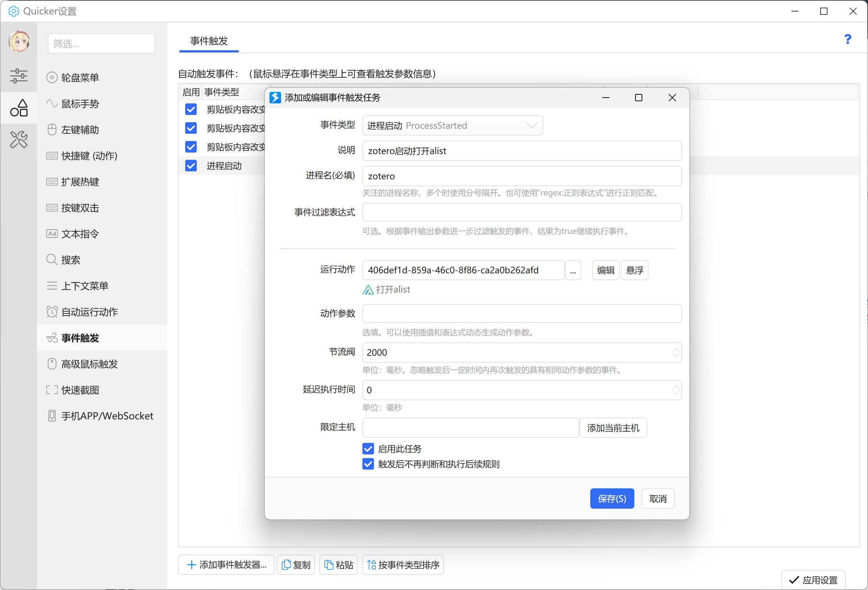
Task: Click the 进程名(必填) input field
Action: tap(522, 176)
